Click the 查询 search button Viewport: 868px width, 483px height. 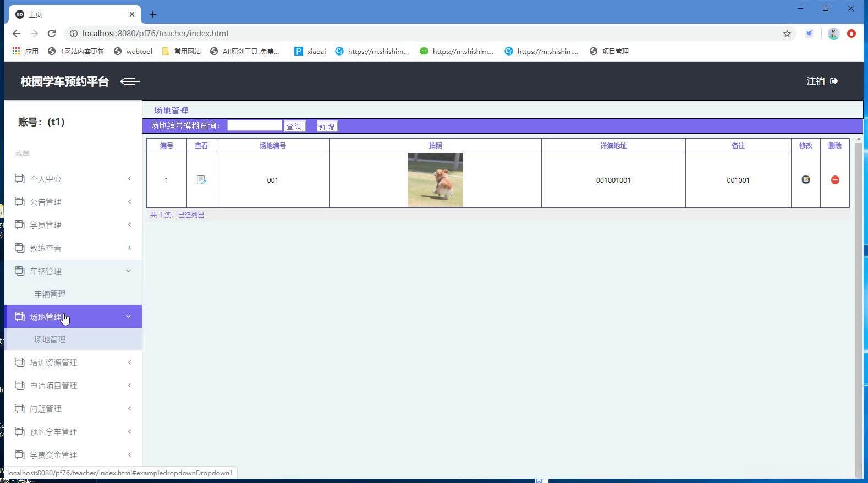295,126
